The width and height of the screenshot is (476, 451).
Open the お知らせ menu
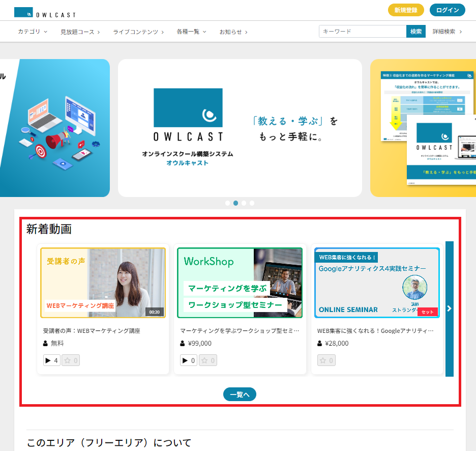[233, 32]
